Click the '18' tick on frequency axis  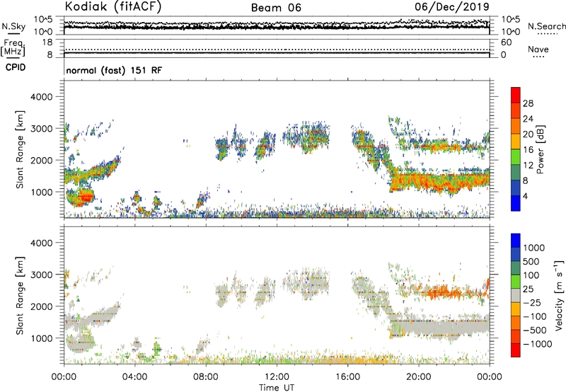[x=47, y=42]
